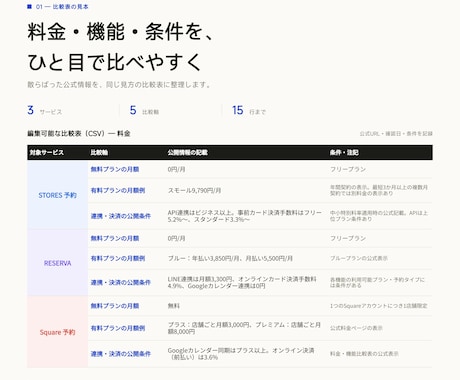Click the '5 比較軸' stat

pyautogui.click(x=144, y=110)
